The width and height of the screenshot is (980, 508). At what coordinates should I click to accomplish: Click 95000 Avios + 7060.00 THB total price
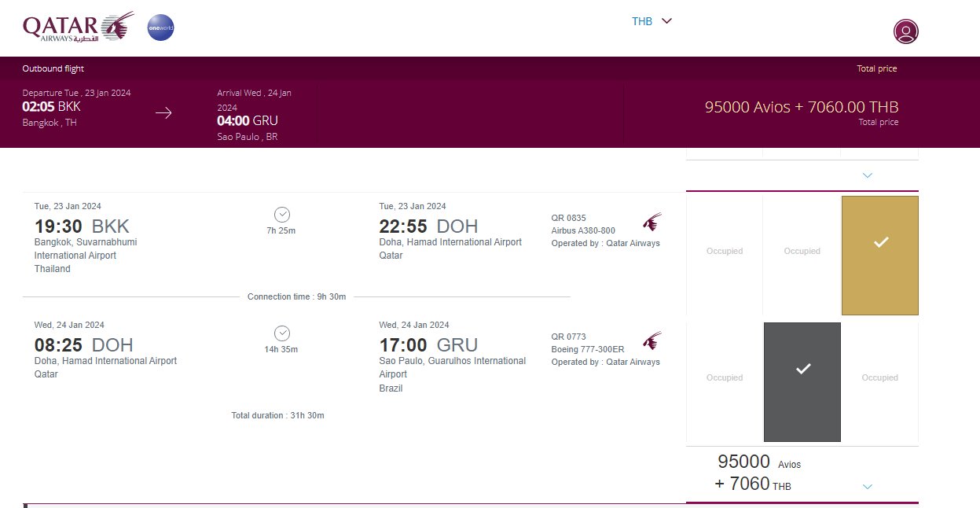802,107
